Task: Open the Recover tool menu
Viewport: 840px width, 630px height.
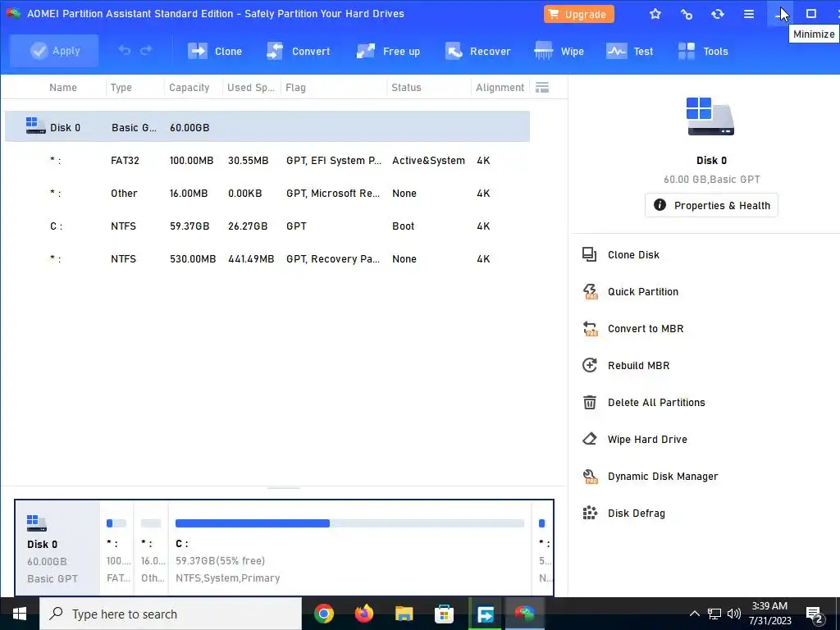Action: pos(478,52)
